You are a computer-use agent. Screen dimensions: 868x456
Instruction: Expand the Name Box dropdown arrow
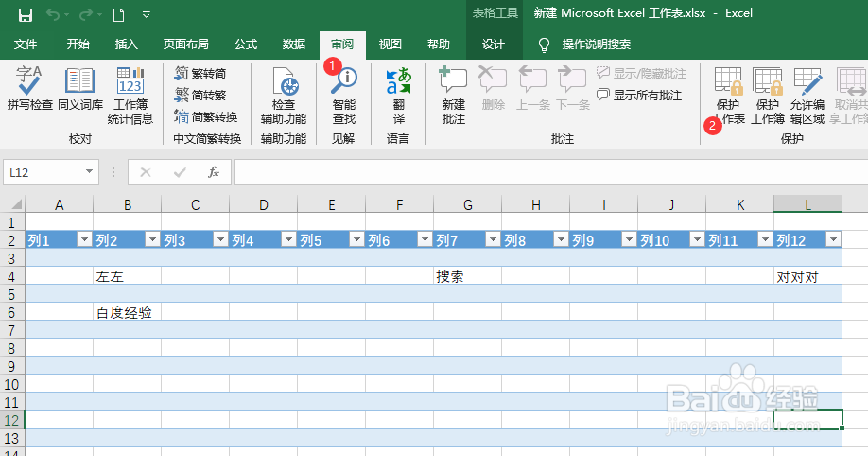click(89, 172)
